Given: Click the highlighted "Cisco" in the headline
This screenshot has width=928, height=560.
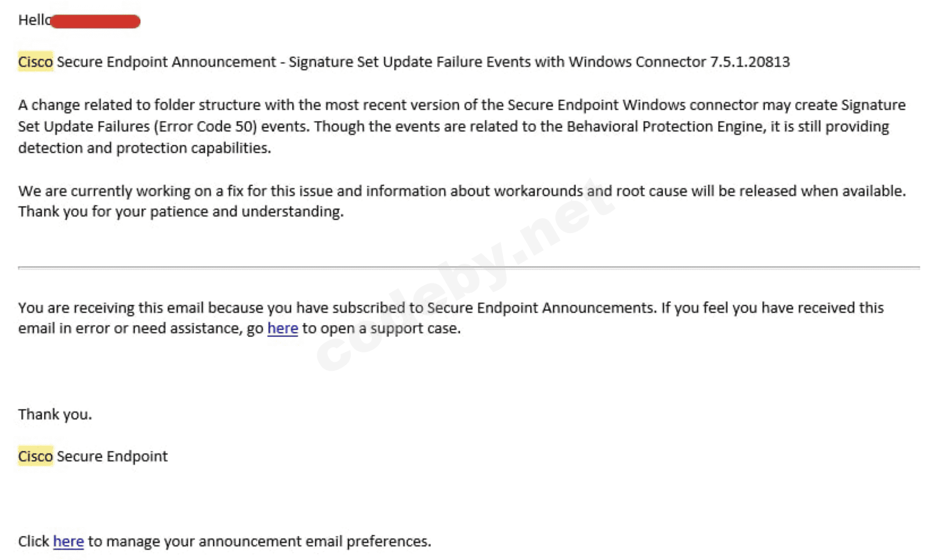Looking at the screenshot, I should [35, 62].
